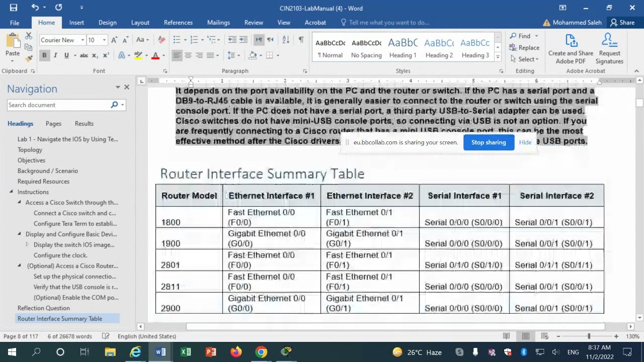Image resolution: width=644 pixels, height=362 pixels.
Task: Click the Search document field
Action: (59, 105)
